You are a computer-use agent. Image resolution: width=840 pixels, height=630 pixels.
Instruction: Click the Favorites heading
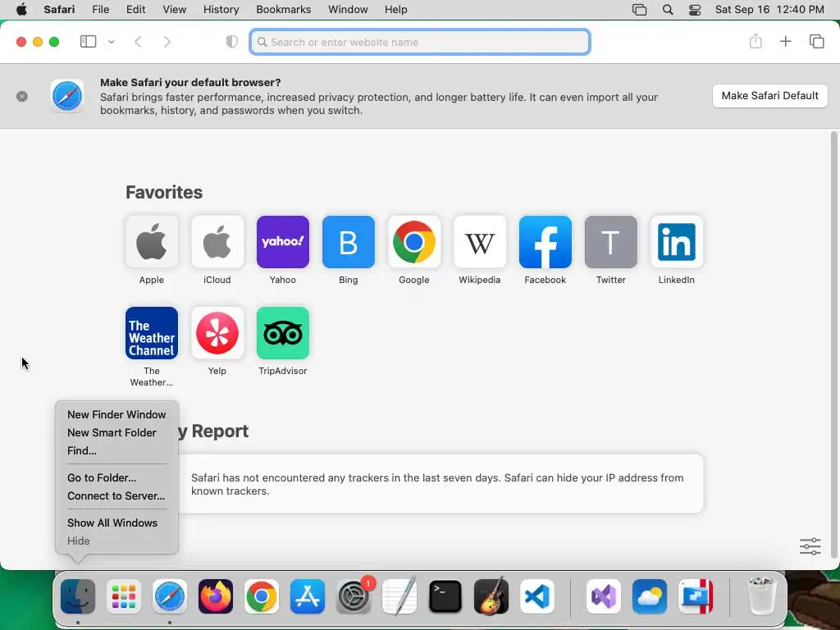164,192
